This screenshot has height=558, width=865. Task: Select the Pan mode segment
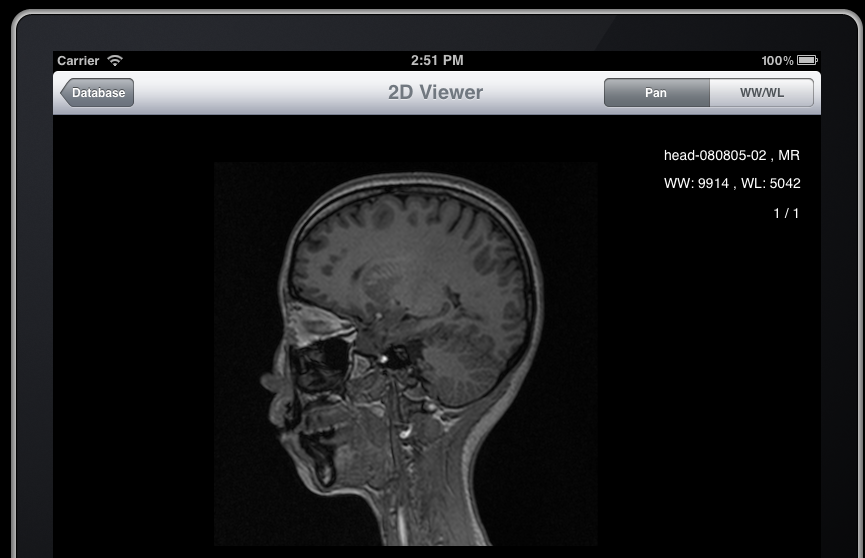656,93
